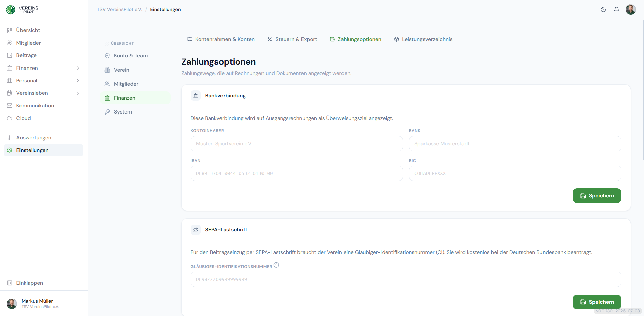This screenshot has width=644, height=316.
Task: Click help icon next to Gläubiger-Identifikationsnummer
Action: click(x=276, y=265)
